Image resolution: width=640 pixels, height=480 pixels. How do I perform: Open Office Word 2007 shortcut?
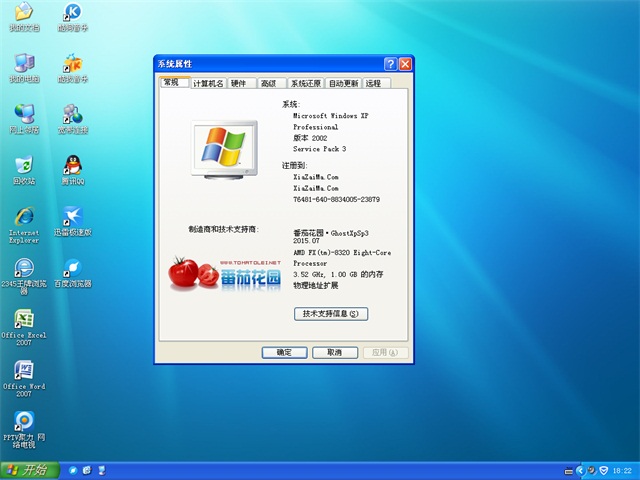(x=23, y=373)
